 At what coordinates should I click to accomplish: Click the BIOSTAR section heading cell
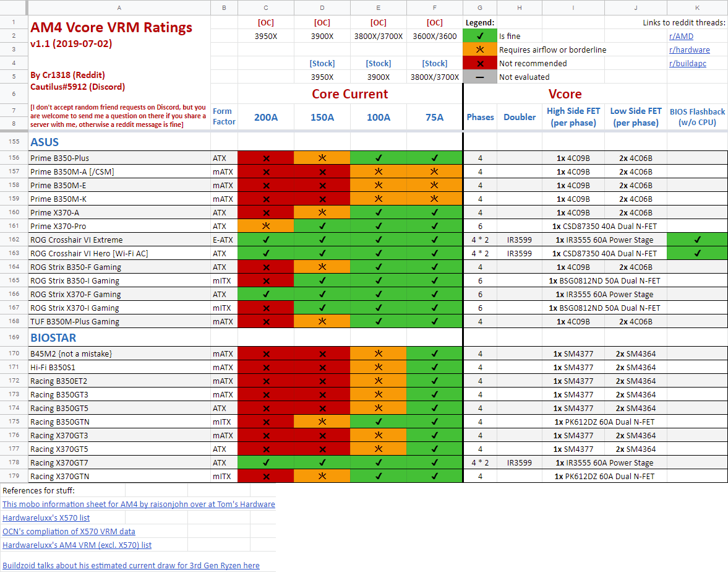119,337
